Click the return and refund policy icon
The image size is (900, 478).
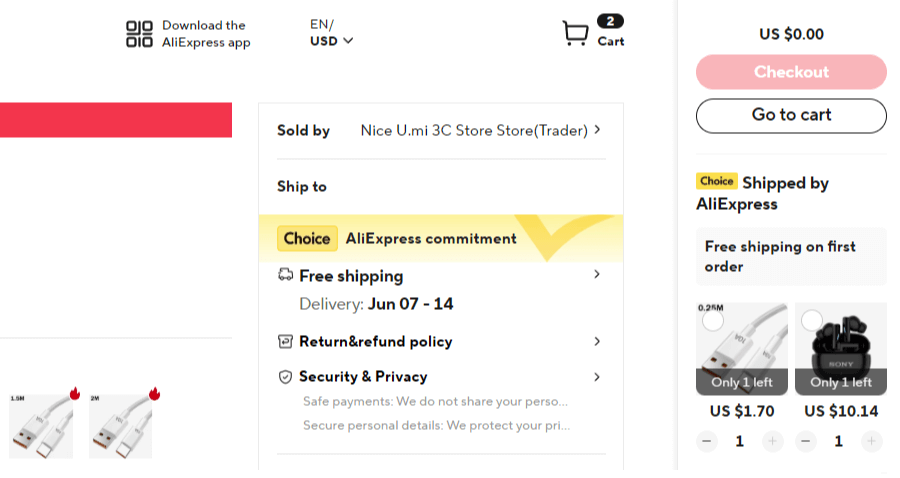(285, 341)
